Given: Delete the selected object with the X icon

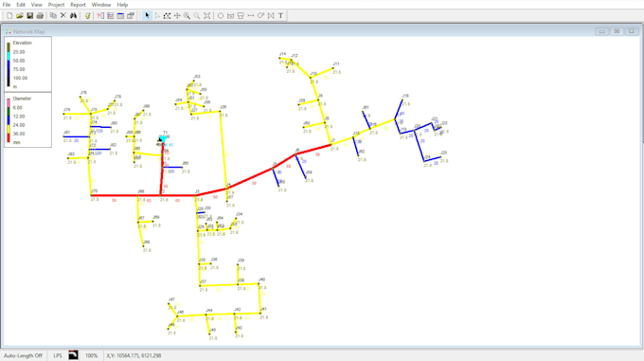Looking at the screenshot, I should point(63,15).
